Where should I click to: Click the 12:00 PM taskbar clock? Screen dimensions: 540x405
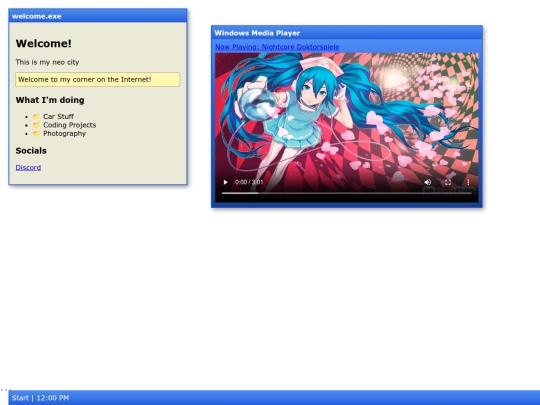(52, 398)
